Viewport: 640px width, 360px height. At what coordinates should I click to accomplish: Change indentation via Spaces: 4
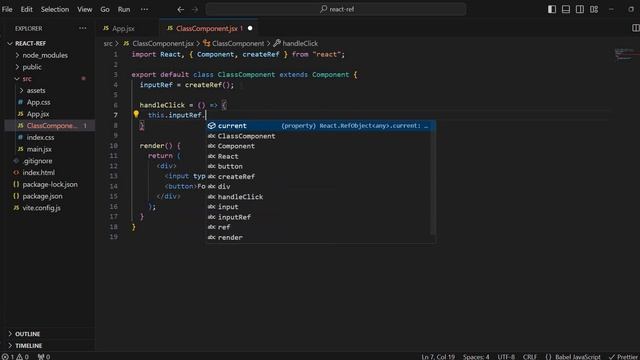[x=476, y=357]
